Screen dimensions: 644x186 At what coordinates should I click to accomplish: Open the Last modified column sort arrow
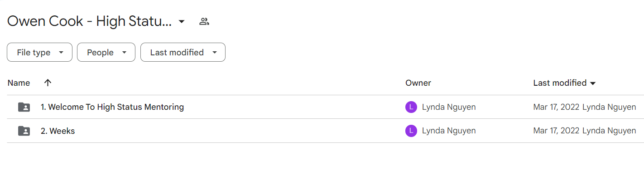pyautogui.click(x=592, y=83)
